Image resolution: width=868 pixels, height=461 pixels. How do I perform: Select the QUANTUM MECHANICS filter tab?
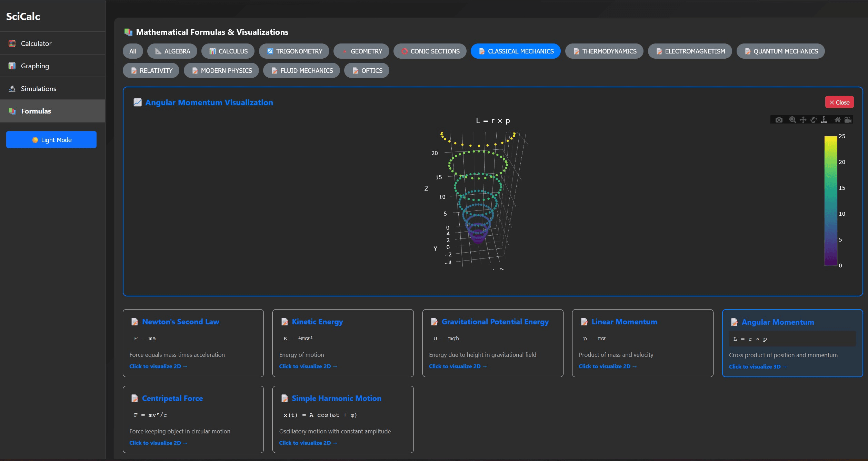[780, 51]
